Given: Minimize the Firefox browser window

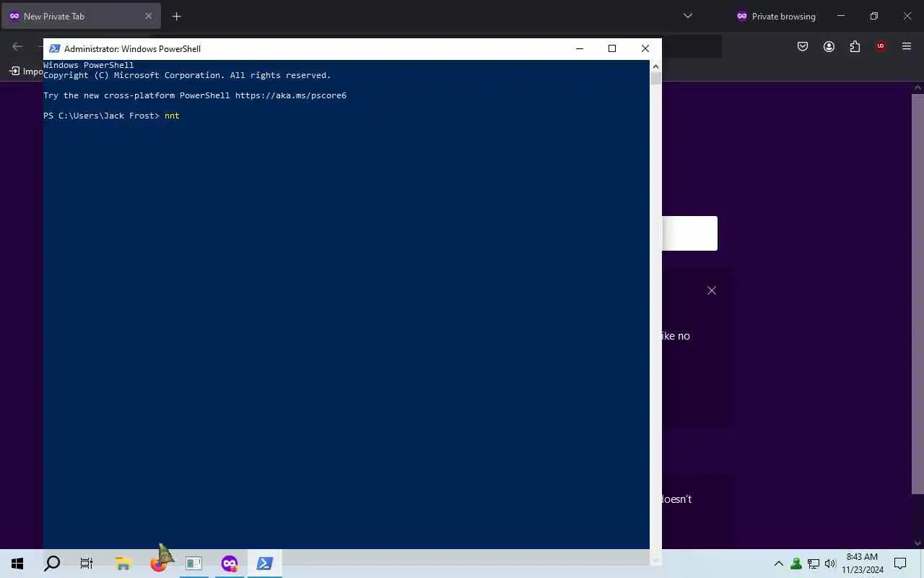Looking at the screenshot, I should [x=841, y=16].
